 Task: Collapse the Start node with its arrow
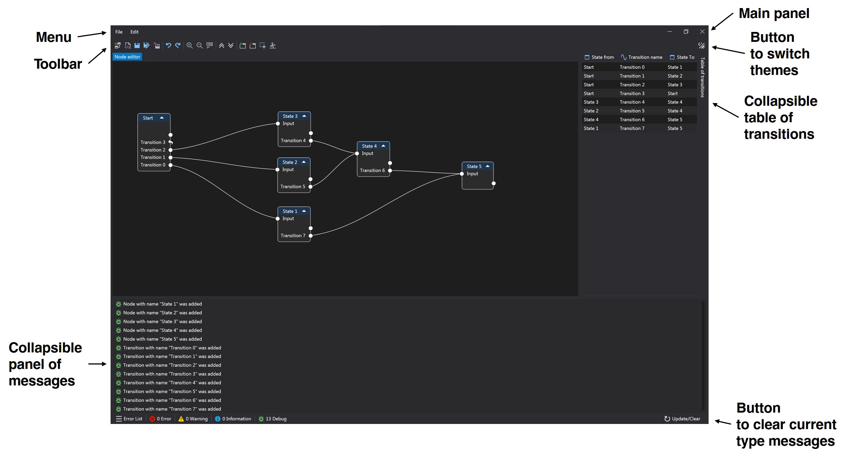[x=162, y=118]
